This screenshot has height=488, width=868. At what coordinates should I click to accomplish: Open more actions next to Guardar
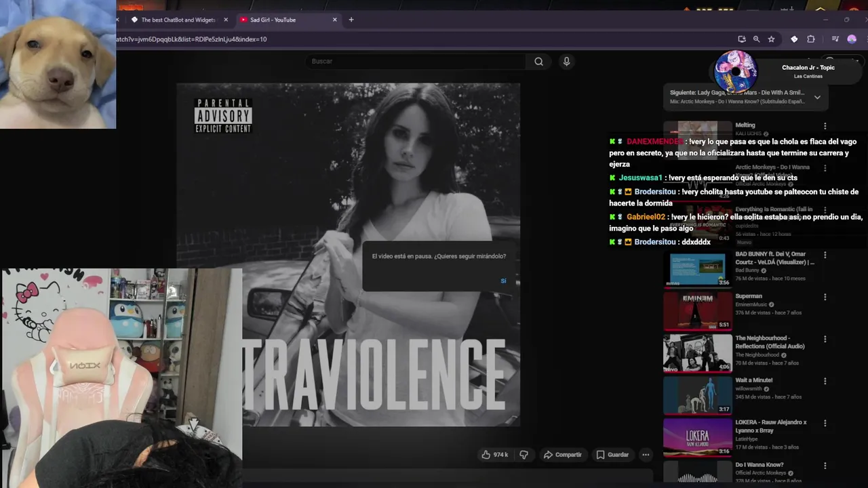tap(646, 455)
